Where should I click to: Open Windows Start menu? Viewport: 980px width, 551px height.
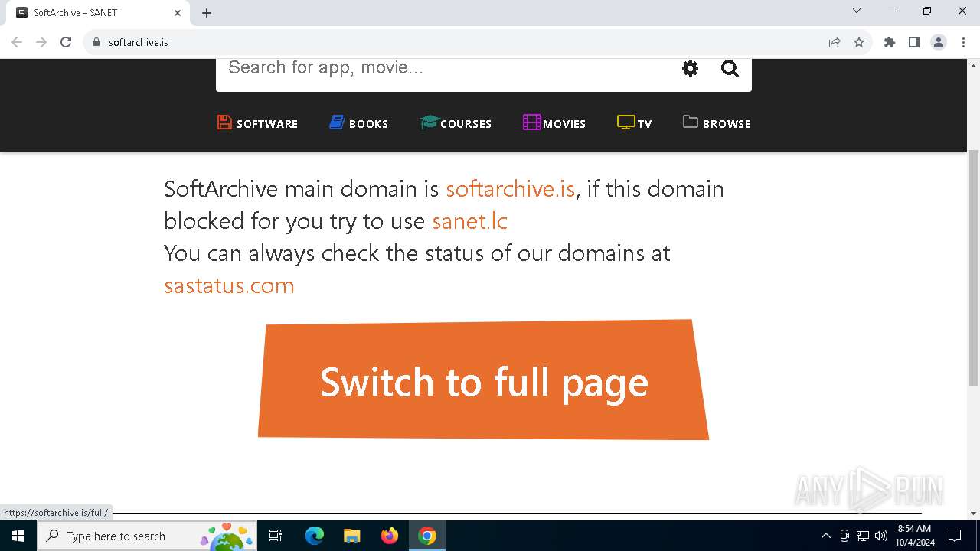pyautogui.click(x=18, y=536)
